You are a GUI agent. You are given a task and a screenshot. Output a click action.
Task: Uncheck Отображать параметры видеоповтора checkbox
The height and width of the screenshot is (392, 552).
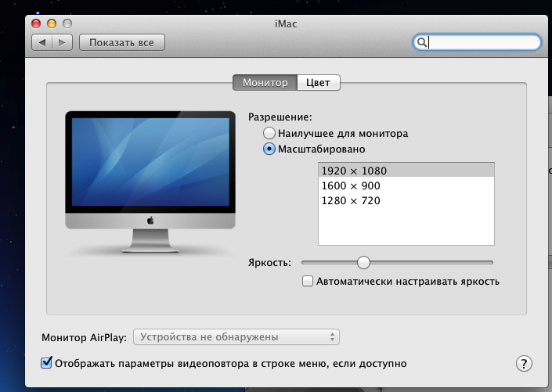coord(46,363)
